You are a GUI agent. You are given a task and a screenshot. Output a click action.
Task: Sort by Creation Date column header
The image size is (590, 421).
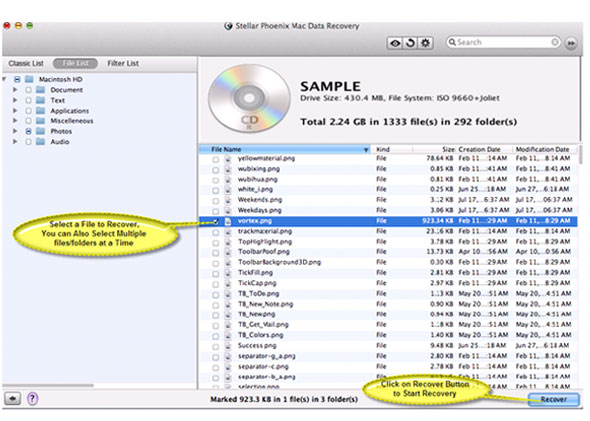[x=484, y=149]
